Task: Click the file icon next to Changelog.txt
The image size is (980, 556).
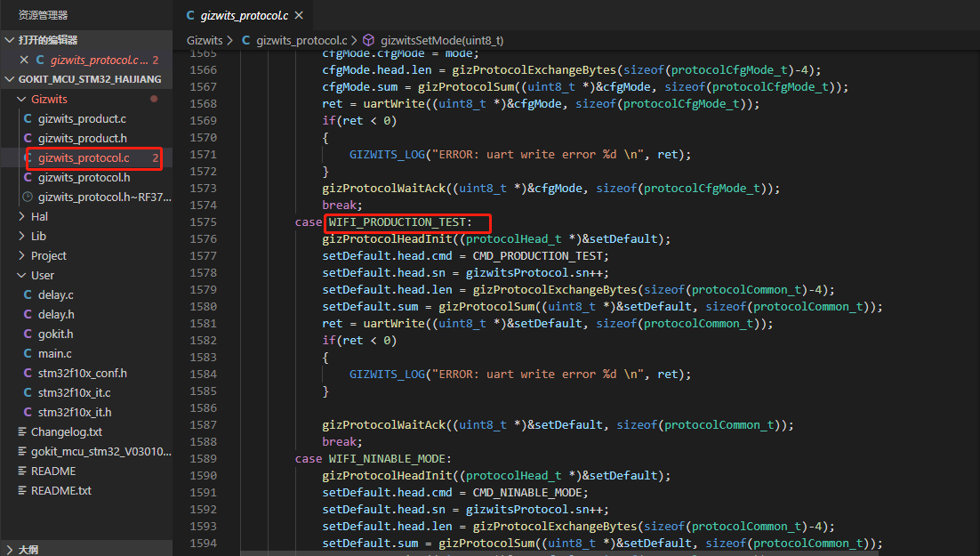Action: pos(23,431)
